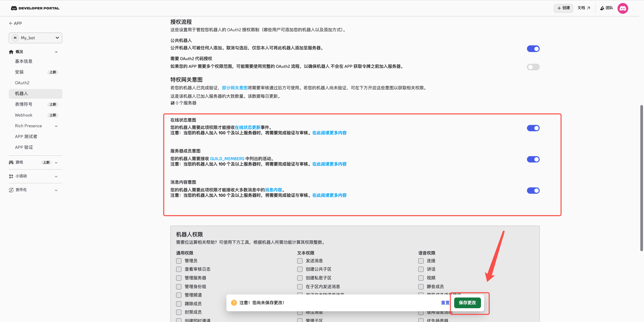This screenshot has height=322, width=644.
Task: Collapse the 概况 section chevron
Action: pyautogui.click(x=56, y=52)
